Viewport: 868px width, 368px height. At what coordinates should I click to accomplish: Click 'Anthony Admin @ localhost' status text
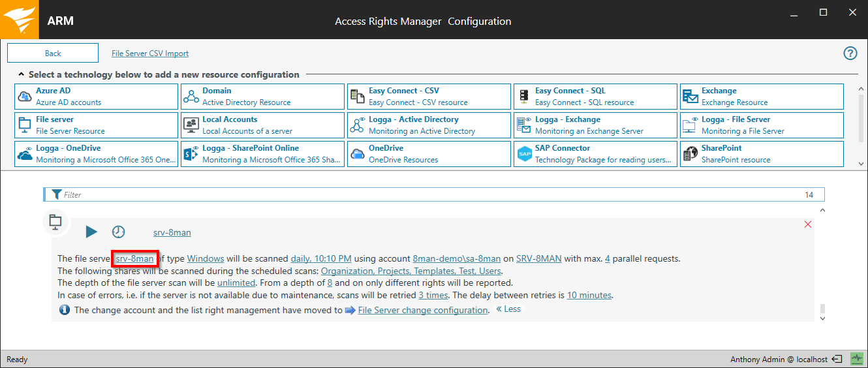click(x=779, y=360)
